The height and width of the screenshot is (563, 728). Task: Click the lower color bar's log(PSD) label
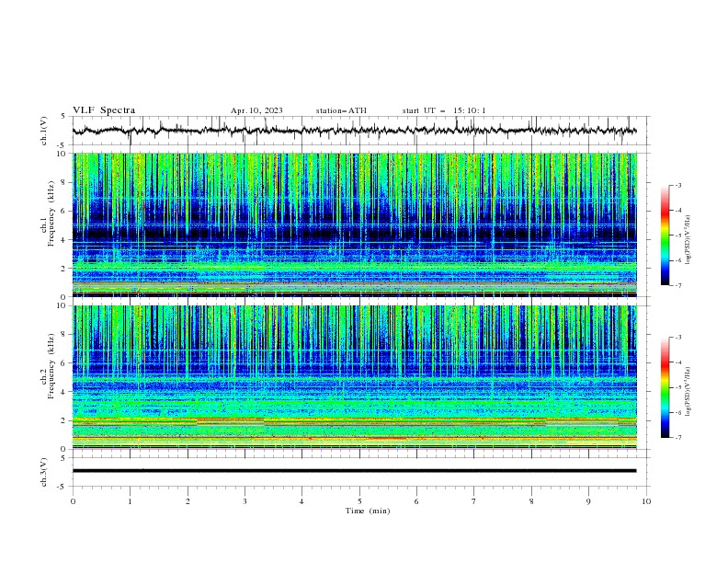[x=688, y=392]
